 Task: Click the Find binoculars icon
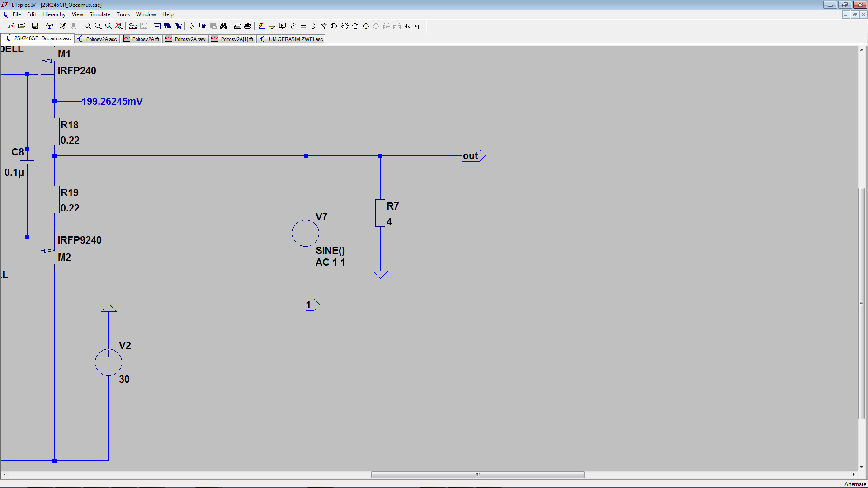click(223, 26)
